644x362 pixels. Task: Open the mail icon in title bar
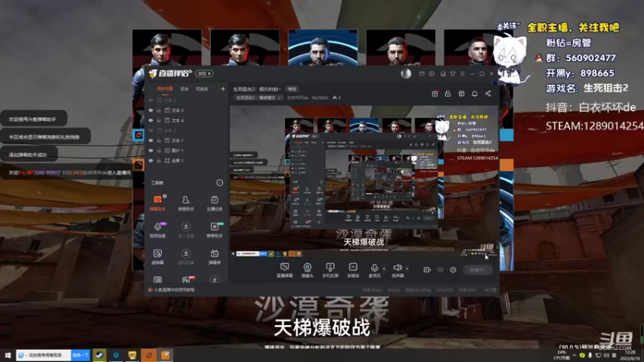422,74
